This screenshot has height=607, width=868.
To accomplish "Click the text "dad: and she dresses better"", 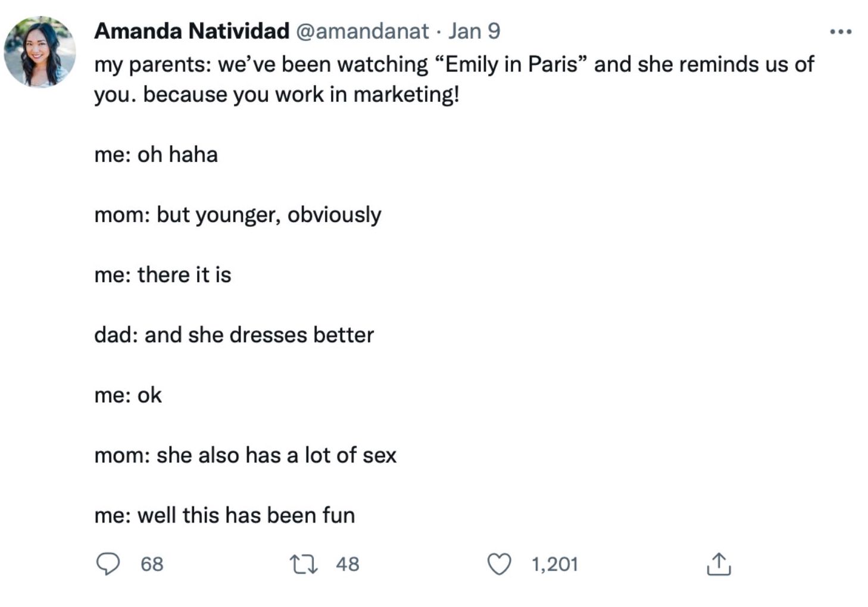I will coord(234,335).
